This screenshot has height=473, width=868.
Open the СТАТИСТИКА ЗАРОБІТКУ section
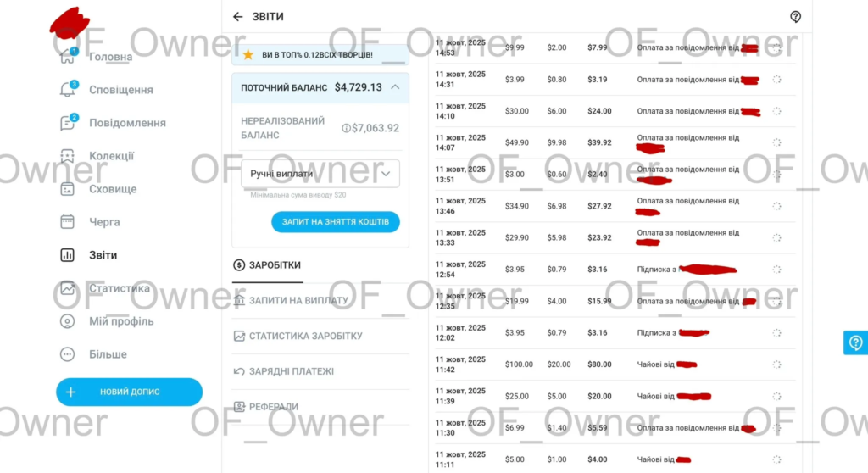pos(305,337)
